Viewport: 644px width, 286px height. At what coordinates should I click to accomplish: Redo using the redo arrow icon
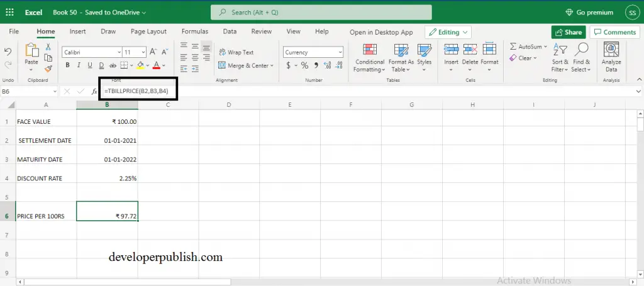tap(8, 64)
